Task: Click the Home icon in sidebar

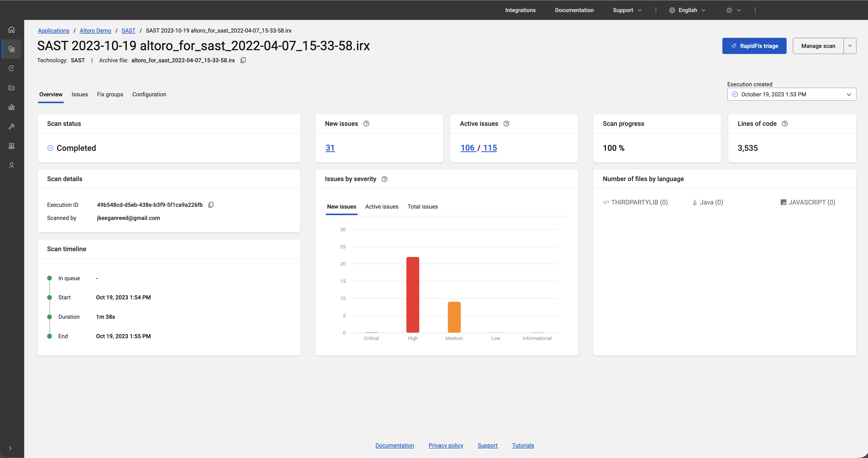Action: [11, 30]
